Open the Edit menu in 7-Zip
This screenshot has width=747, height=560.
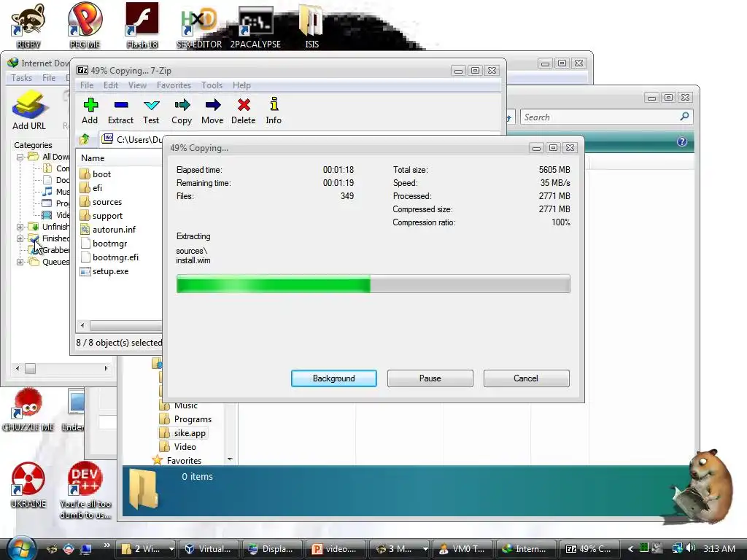pos(111,85)
